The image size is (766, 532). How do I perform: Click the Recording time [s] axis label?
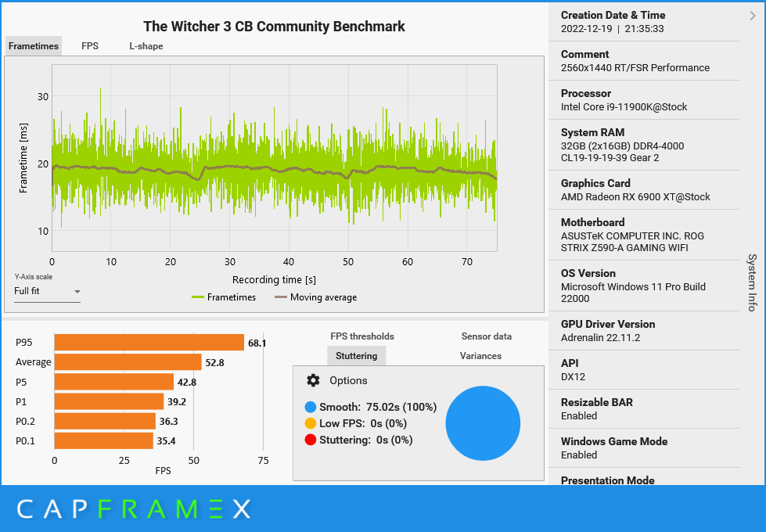274,279
